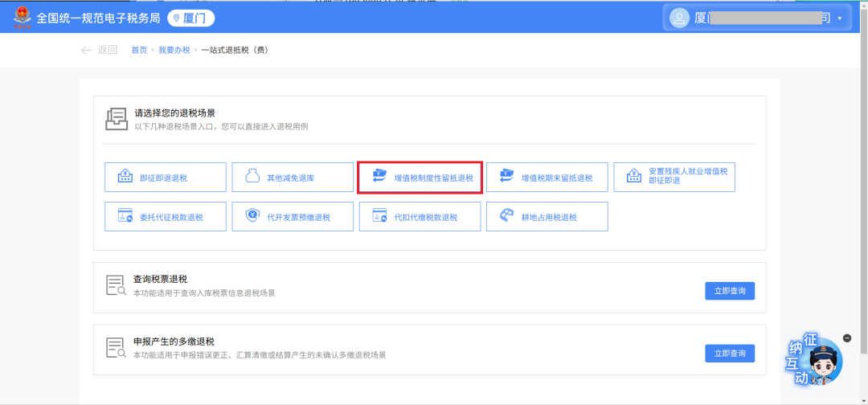Click the 增值税期末留抵退税 icon

[x=507, y=177]
